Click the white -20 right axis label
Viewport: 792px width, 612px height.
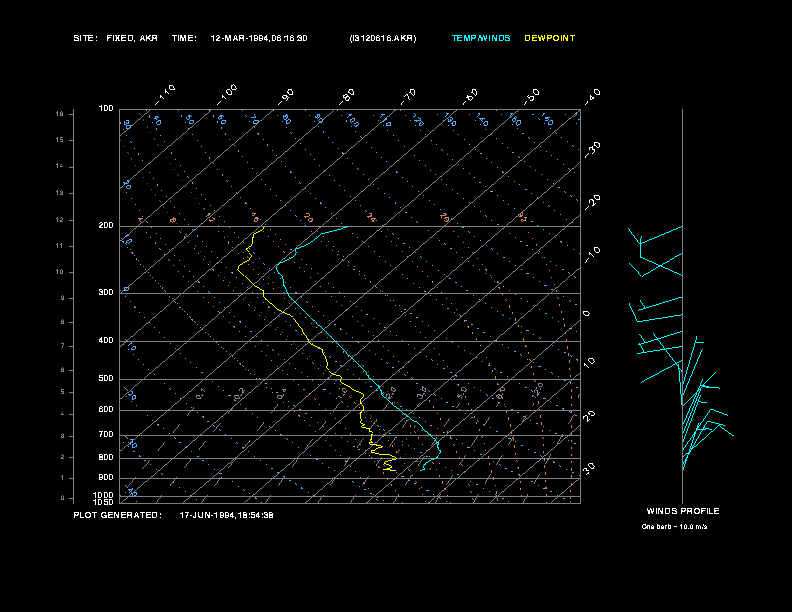[593, 202]
